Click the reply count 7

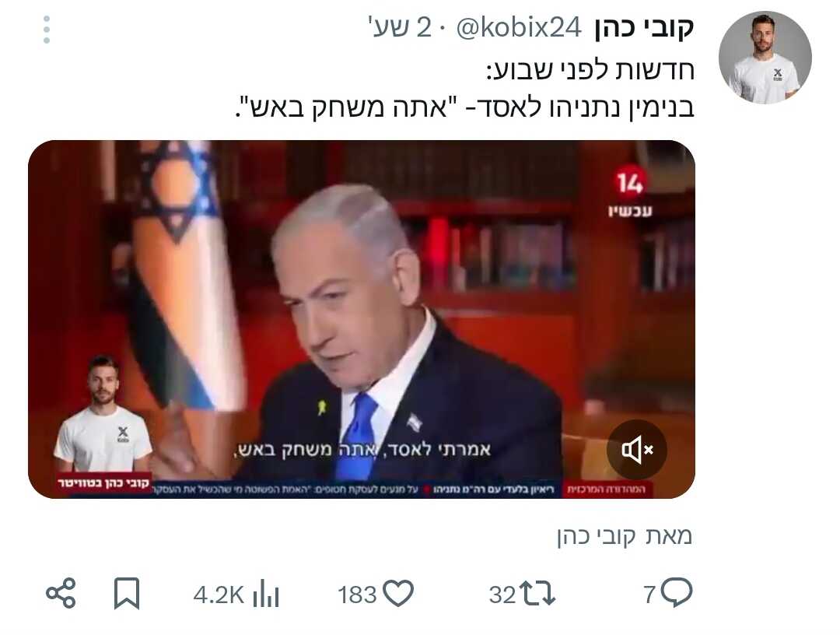(x=649, y=595)
